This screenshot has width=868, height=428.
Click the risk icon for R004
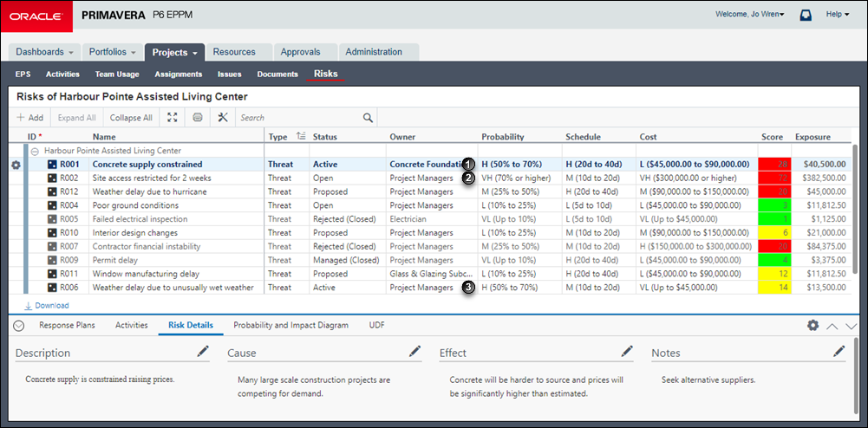(x=52, y=205)
